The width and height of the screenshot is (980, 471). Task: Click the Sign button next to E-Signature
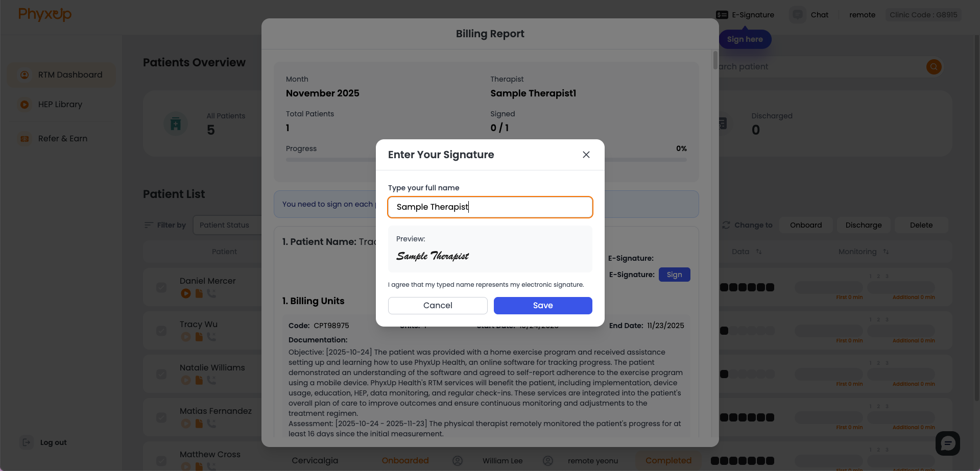674,275
